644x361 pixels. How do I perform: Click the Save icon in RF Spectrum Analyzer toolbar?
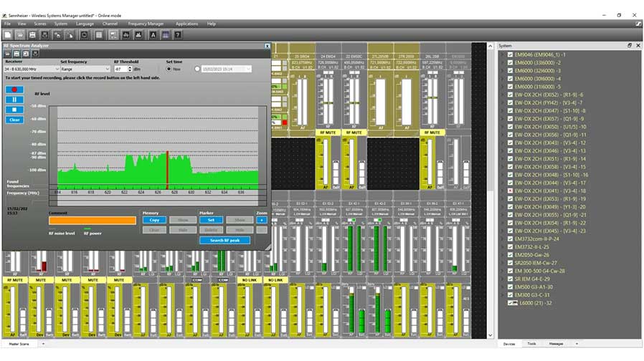16,54
